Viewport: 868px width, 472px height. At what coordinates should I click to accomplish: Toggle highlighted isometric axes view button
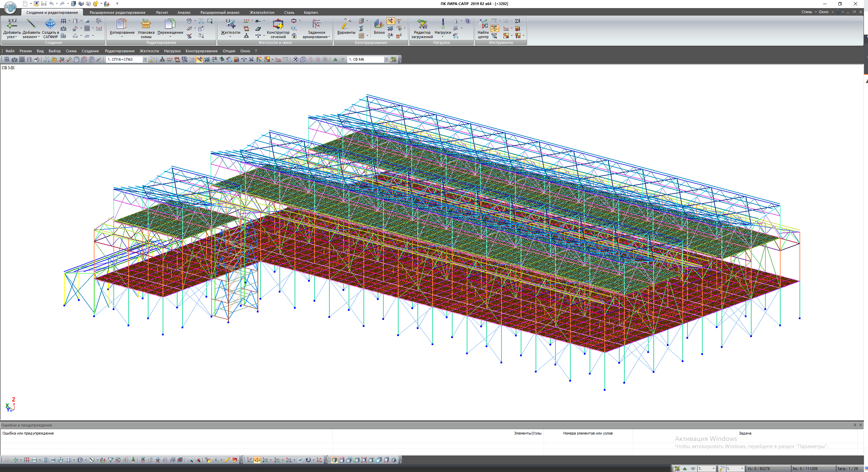pos(257,460)
